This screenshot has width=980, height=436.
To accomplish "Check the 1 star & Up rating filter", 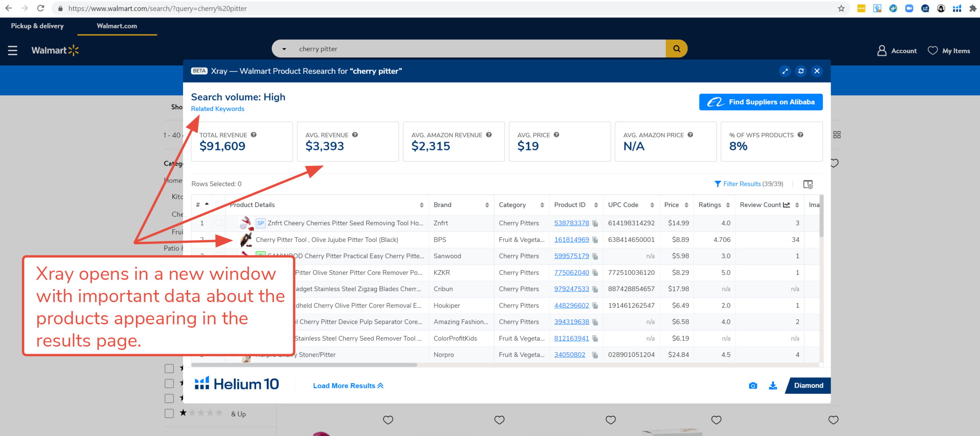I will 169,413.
